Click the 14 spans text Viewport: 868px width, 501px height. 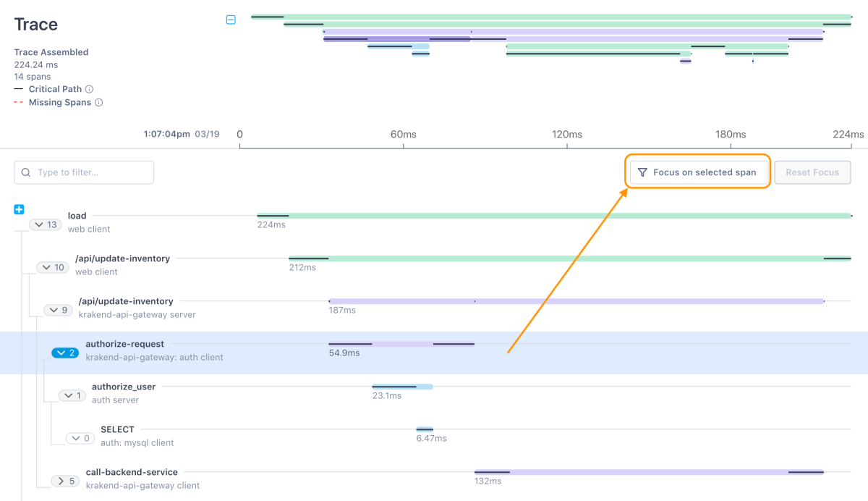(32, 77)
